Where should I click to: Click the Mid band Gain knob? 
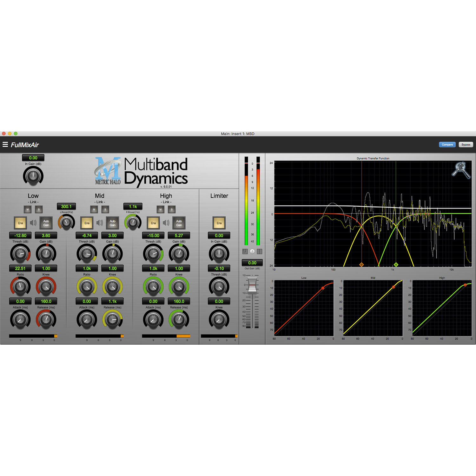coord(113,254)
